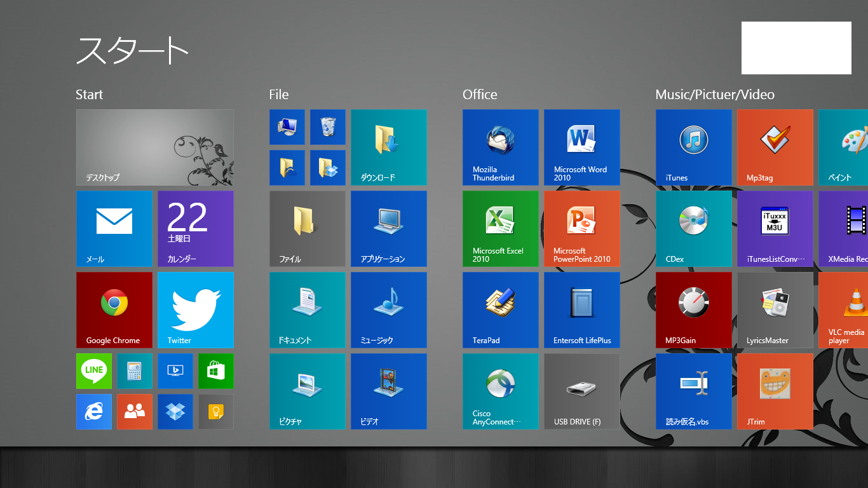Click the スタート screen title
The width and height of the screenshot is (868, 488).
[x=132, y=50]
